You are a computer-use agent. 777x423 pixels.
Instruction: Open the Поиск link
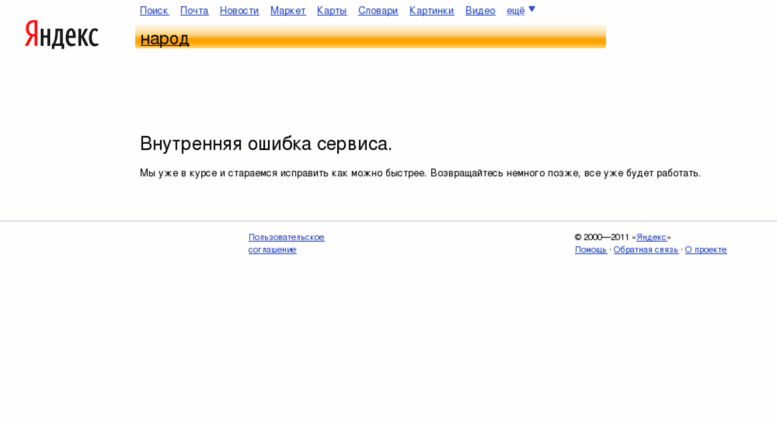(x=154, y=11)
